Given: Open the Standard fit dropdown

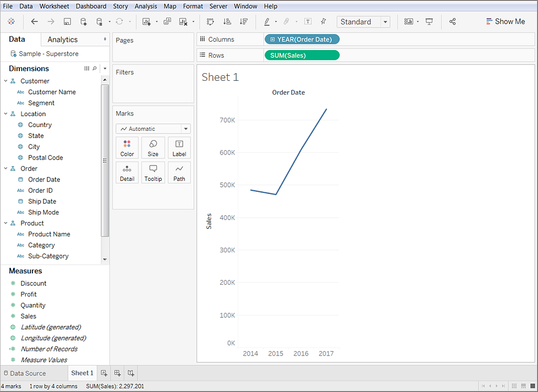Looking at the screenshot, I should (364, 22).
